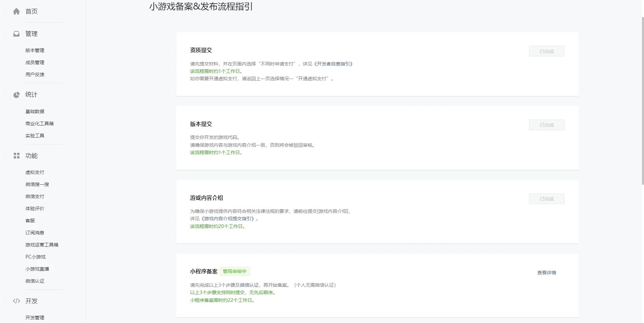Click 已完成 button in 资质提交 card
644x323 pixels.
547,51
